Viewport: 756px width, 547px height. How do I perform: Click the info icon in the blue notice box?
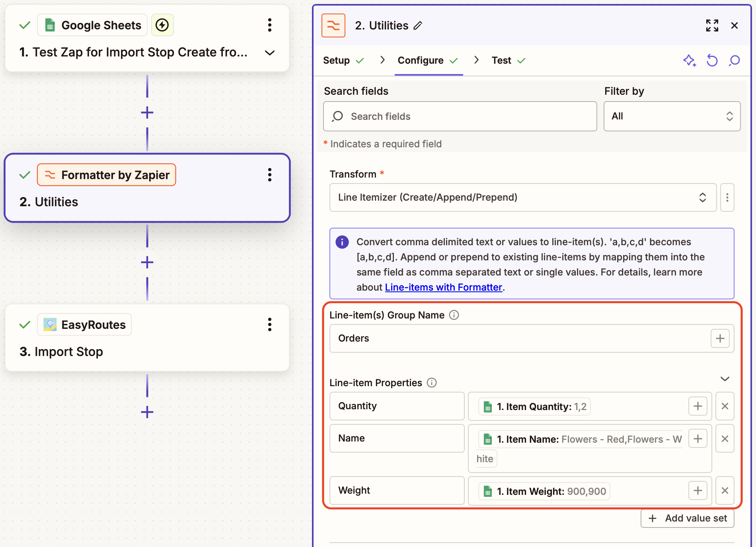click(342, 242)
